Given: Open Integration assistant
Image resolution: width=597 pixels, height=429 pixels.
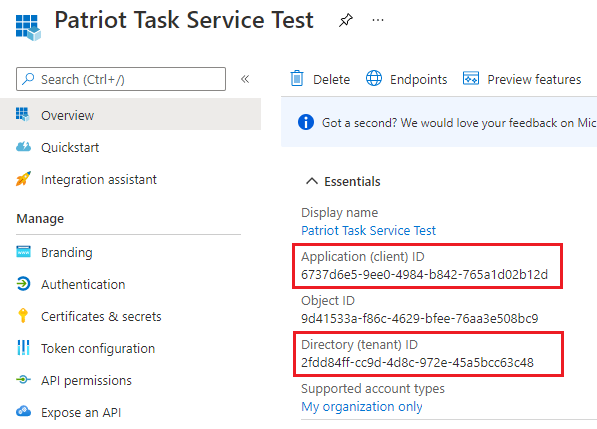Looking at the screenshot, I should point(99,179).
